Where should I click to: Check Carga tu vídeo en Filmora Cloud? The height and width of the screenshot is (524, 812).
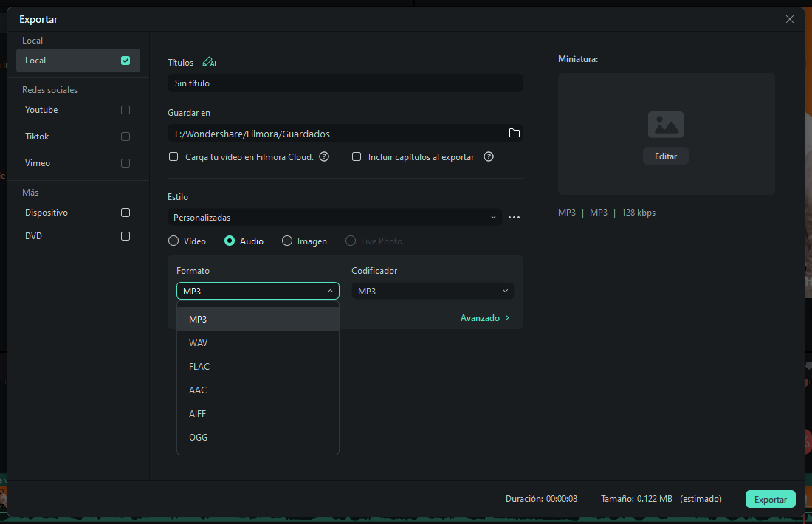coord(173,156)
